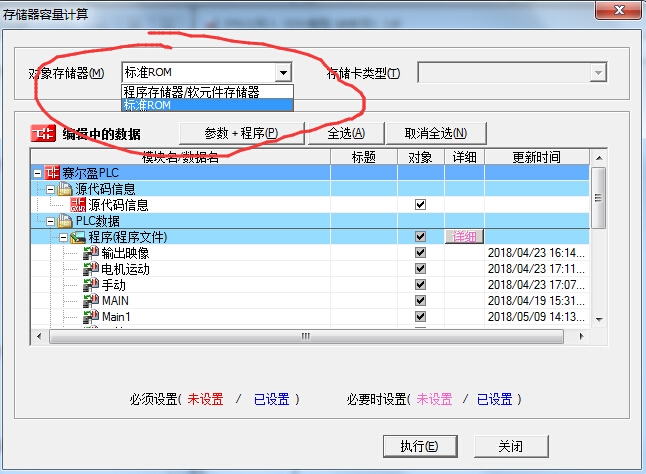This screenshot has width=646, height=474.
Task: Click the 编辑中的数据 icon
Action: click(x=42, y=133)
